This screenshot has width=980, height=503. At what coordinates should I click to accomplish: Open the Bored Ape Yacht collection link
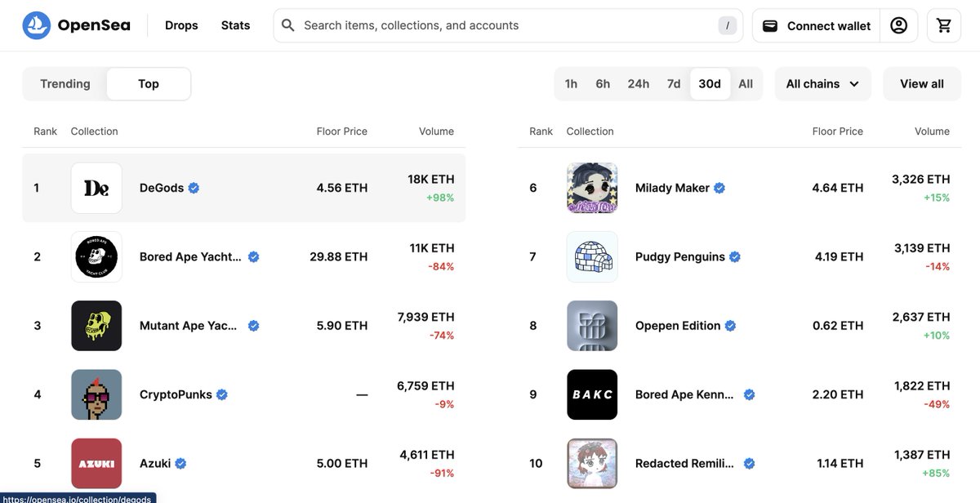[x=191, y=256]
